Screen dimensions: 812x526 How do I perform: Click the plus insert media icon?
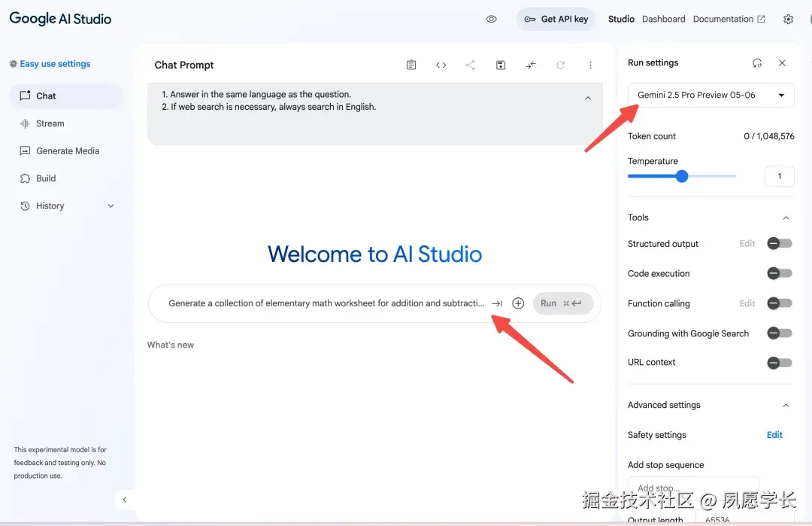pyautogui.click(x=518, y=303)
